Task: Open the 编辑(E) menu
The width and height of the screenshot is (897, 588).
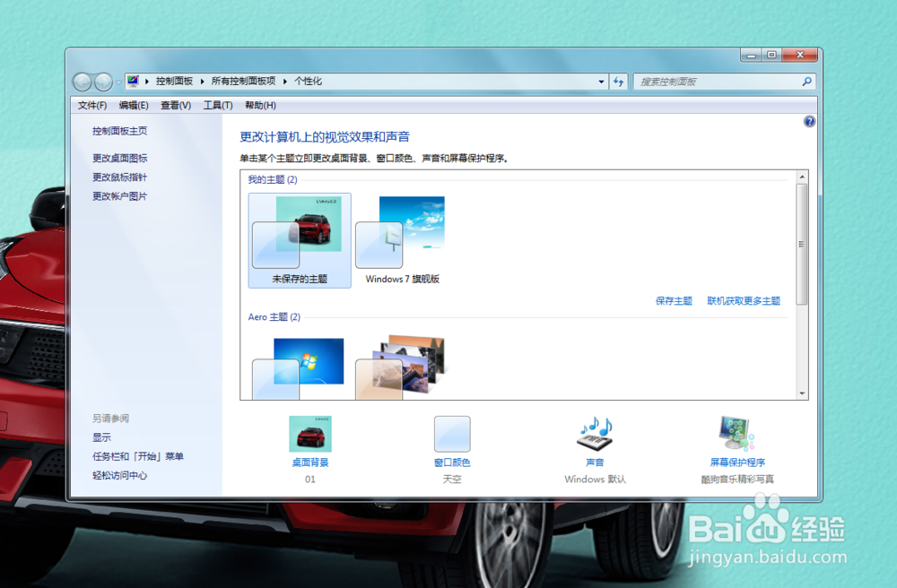Action: point(134,105)
